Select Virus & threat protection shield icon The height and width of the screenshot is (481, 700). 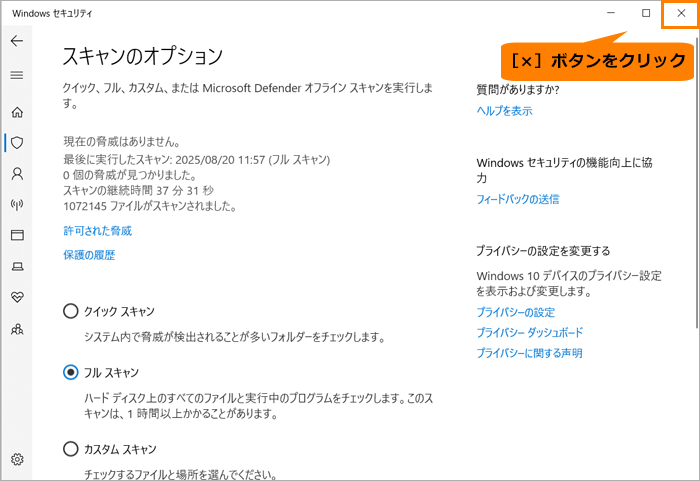point(17,143)
